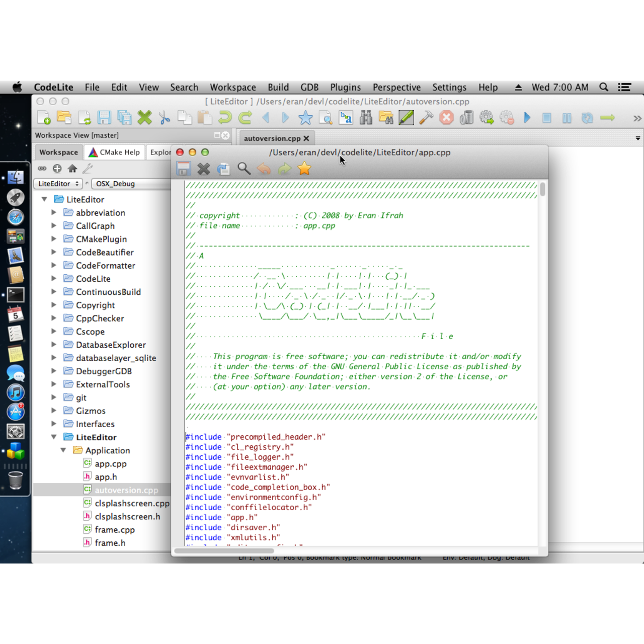This screenshot has height=644, width=644.
Task: Click the Find in Files binoculars icon
Action: (x=366, y=118)
